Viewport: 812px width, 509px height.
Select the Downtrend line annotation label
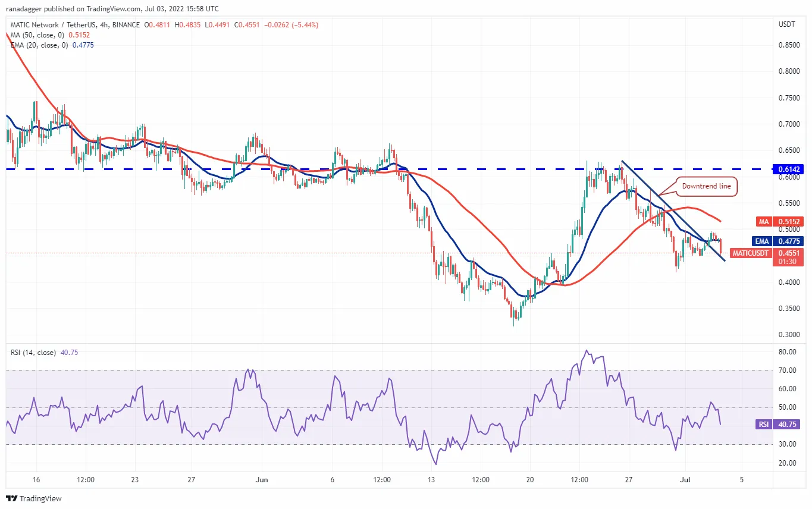706,187
